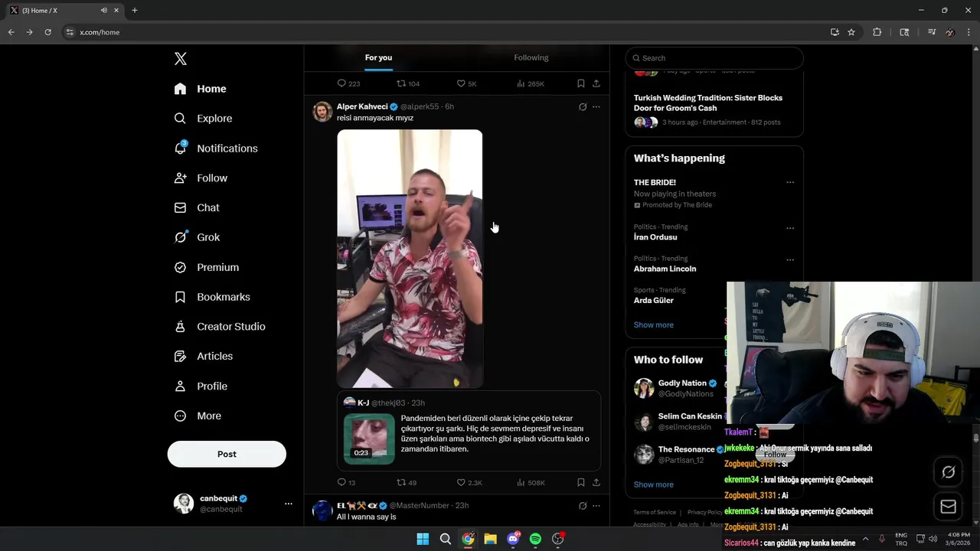Open more options on MasterNumber post

click(596, 506)
